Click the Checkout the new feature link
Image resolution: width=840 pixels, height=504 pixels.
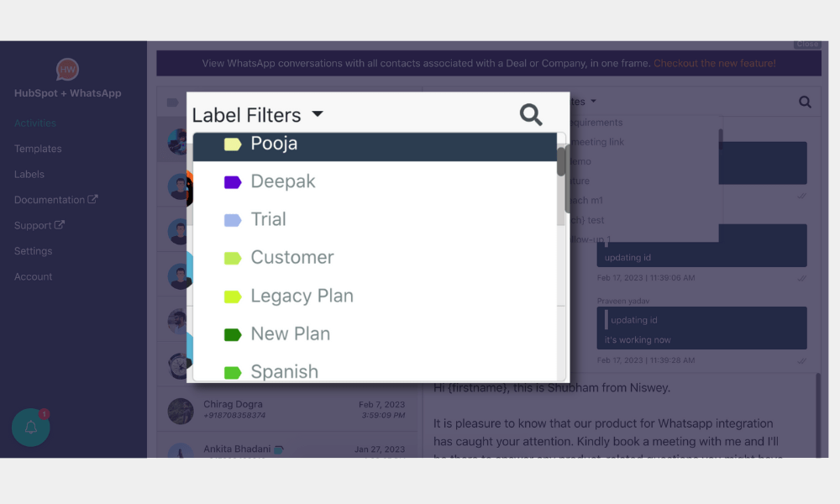click(x=714, y=62)
